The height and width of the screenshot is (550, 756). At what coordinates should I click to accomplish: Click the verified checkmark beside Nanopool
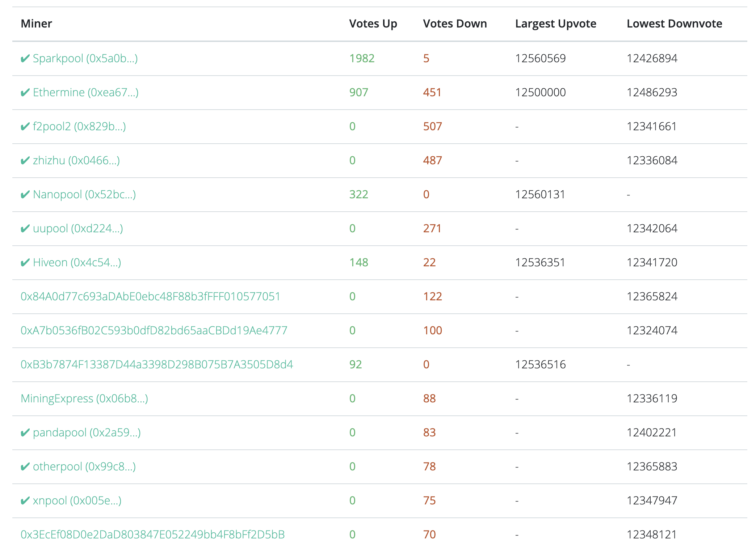coord(25,194)
